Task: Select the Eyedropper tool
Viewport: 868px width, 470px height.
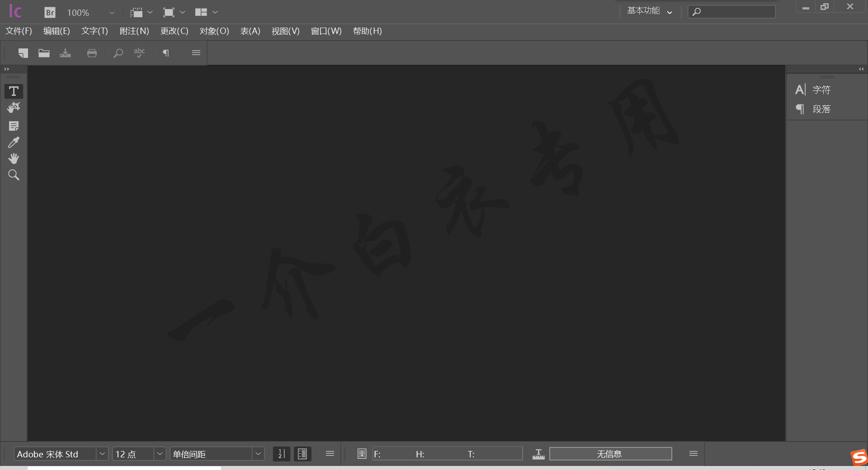Action: coord(14,142)
